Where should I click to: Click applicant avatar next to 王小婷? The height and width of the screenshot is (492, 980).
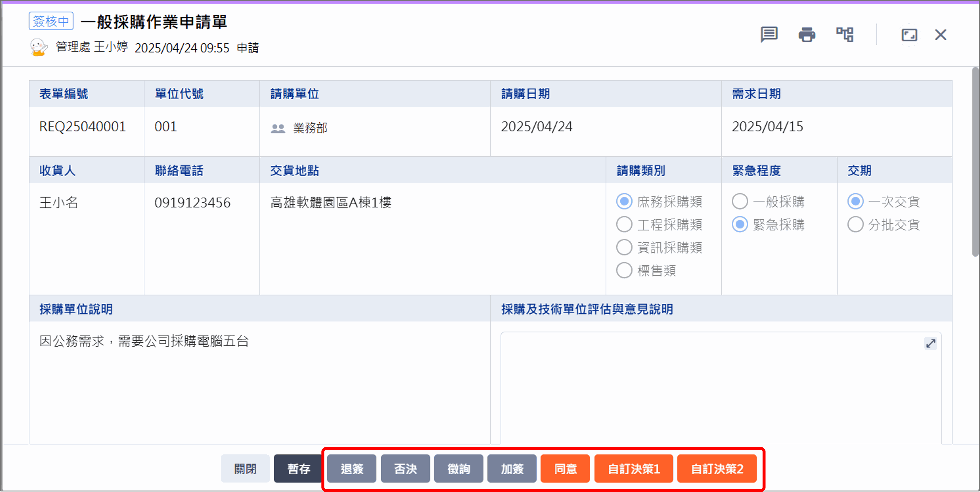tap(39, 47)
